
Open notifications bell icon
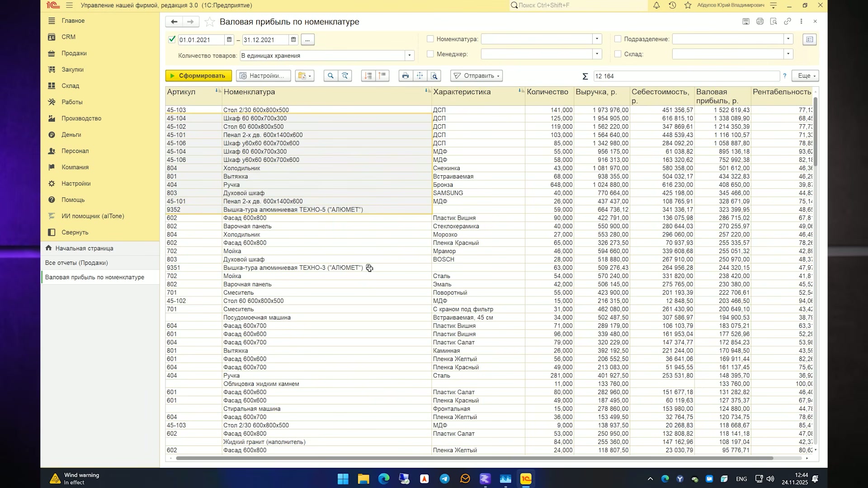pos(656,5)
